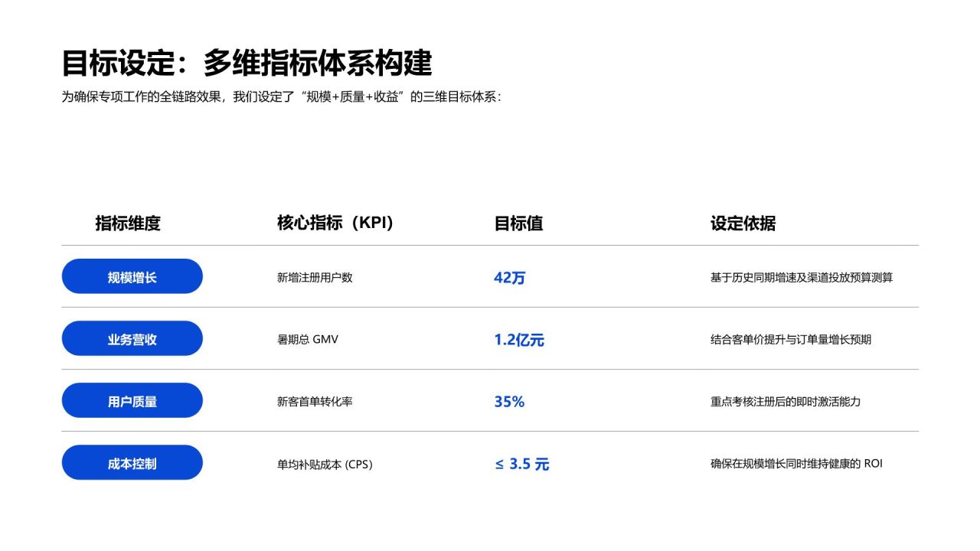The image size is (980, 551).
Task: Select the 新客首单转化率 KPI cell
Action: pyautogui.click(x=315, y=401)
